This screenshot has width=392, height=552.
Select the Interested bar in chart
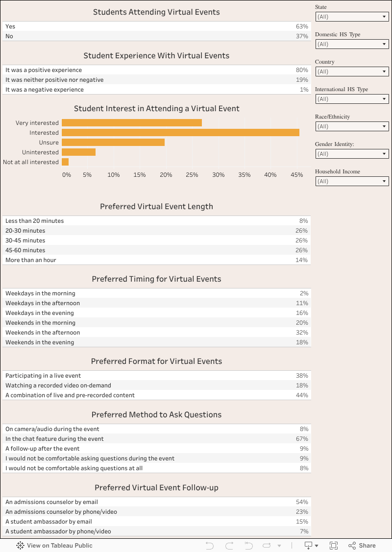pyautogui.click(x=180, y=133)
